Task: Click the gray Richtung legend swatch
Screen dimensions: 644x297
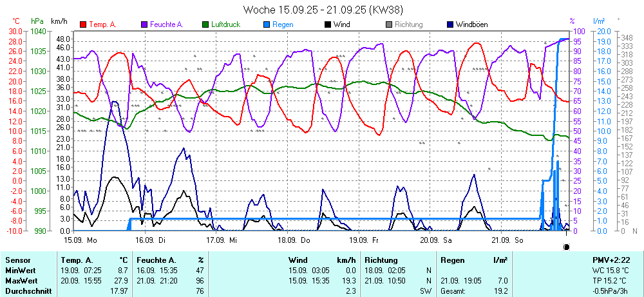Action: pyautogui.click(x=389, y=24)
